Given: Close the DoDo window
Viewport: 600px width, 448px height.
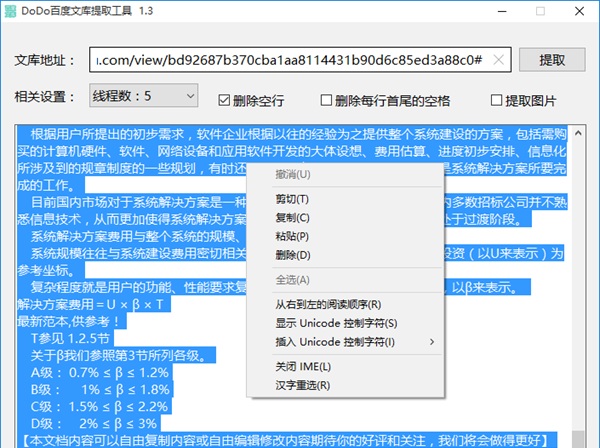Looking at the screenshot, I should (x=579, y=11).
